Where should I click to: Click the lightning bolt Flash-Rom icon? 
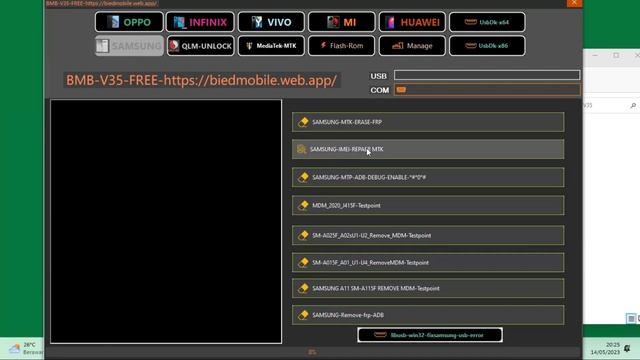click(323, 45)
